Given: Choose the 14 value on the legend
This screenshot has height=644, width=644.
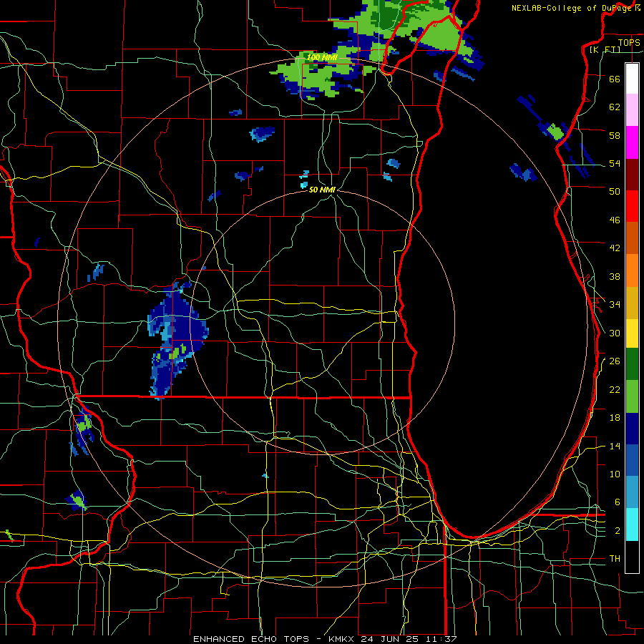Looking at the screenshot, I should 615,446.
